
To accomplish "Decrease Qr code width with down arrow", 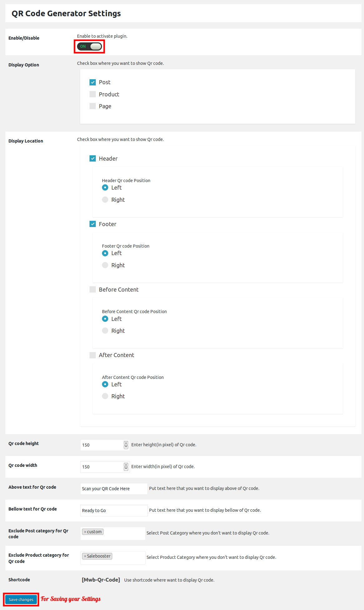I will [x=126, y=469].
